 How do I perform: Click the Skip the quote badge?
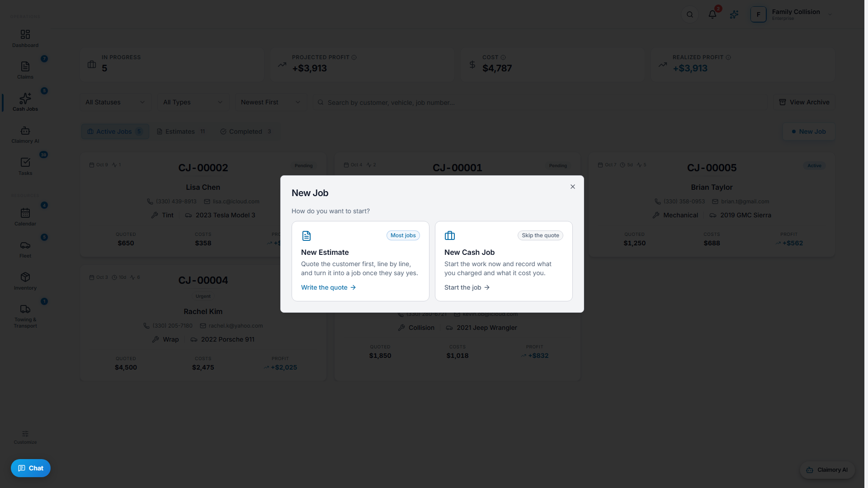pos(540,235)
